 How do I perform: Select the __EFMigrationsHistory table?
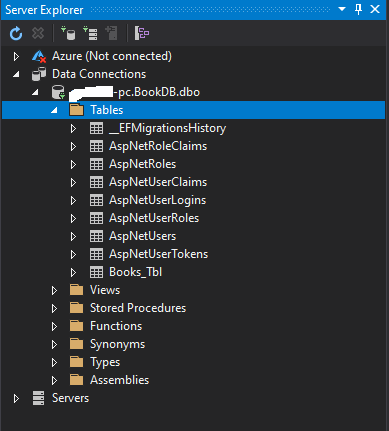coord(168,128)
